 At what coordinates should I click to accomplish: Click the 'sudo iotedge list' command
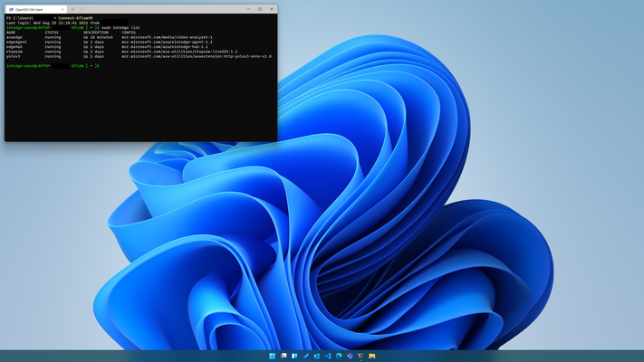[x=120, y=28]
